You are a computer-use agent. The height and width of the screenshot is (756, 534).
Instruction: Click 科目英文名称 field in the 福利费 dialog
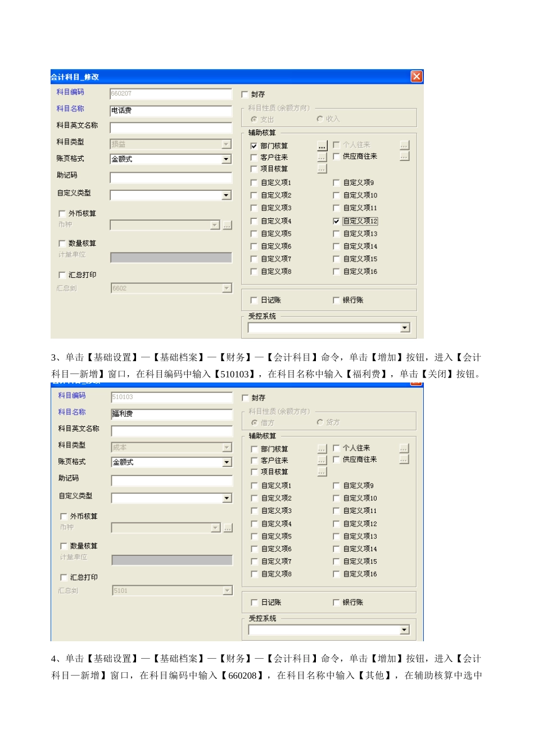pos(172,431)
